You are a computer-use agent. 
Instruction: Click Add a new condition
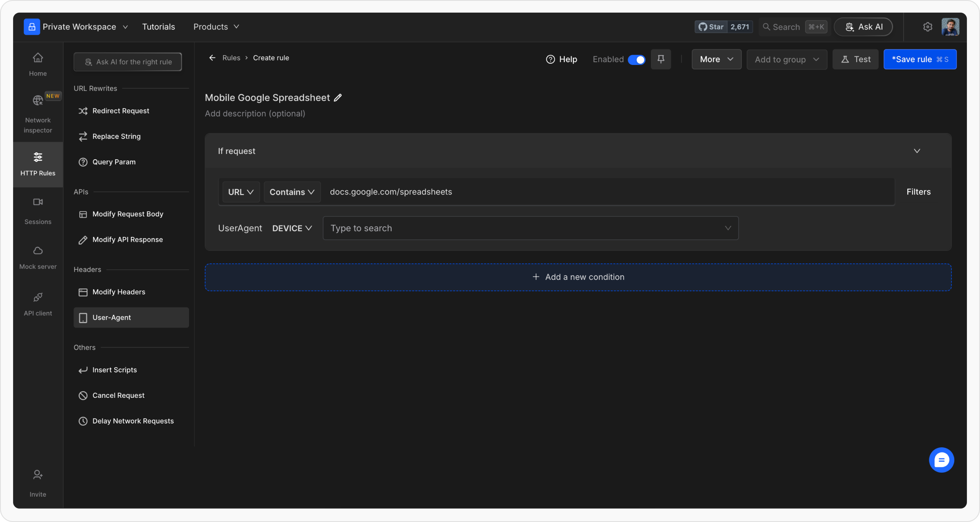click(578, 277)
